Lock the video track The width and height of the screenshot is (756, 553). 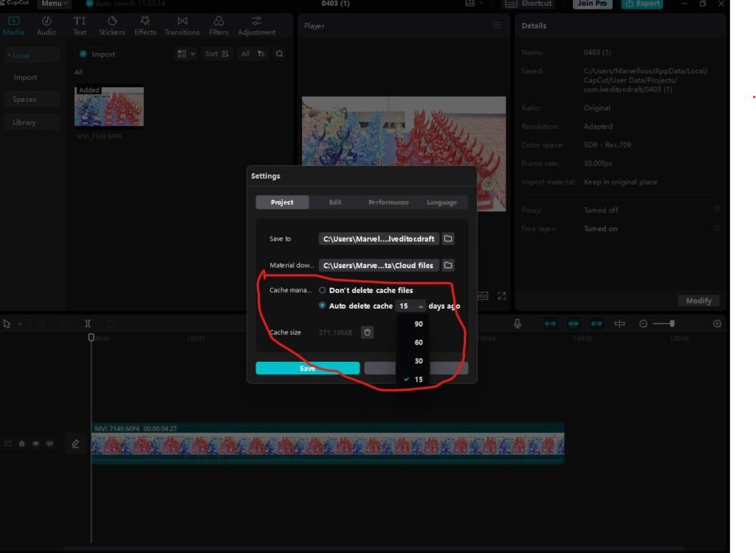[21, 443]
